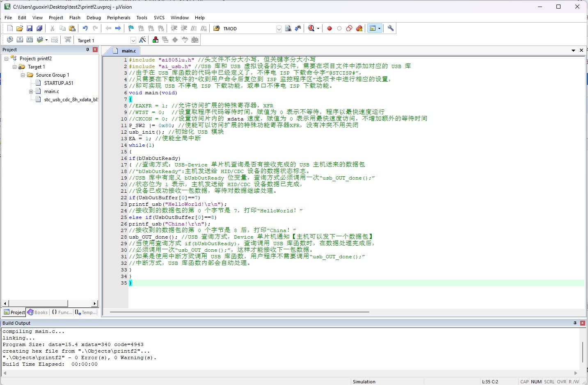Screen dimensions: 588x385
Task: Switch to Books panel tab
Action: click(38, 312)
